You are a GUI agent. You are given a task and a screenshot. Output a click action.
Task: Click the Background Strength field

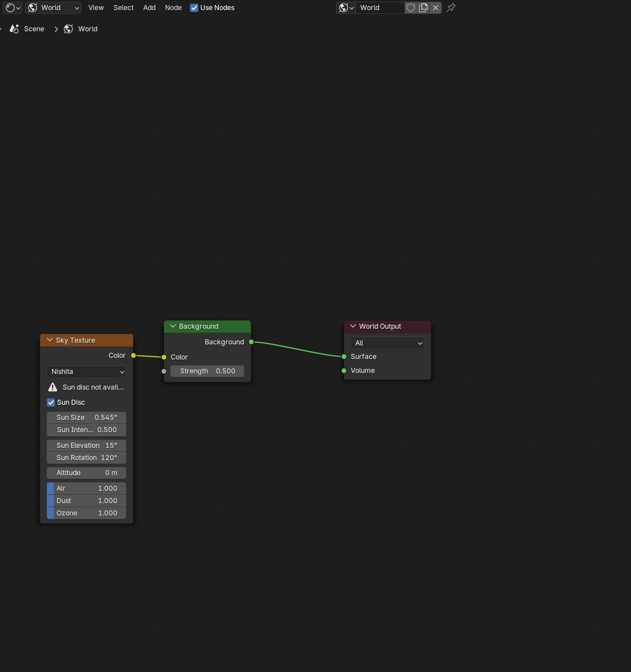pos(208,371)
